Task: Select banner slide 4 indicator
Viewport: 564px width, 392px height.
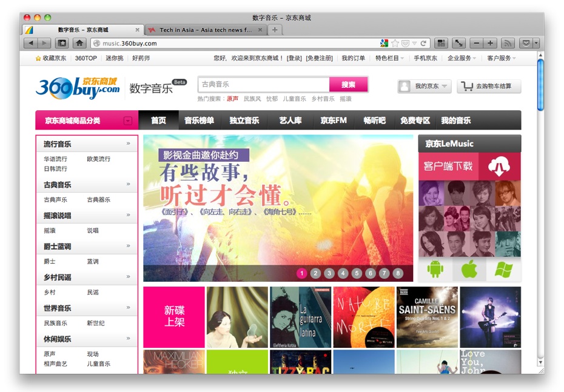Action: [343, 273]
